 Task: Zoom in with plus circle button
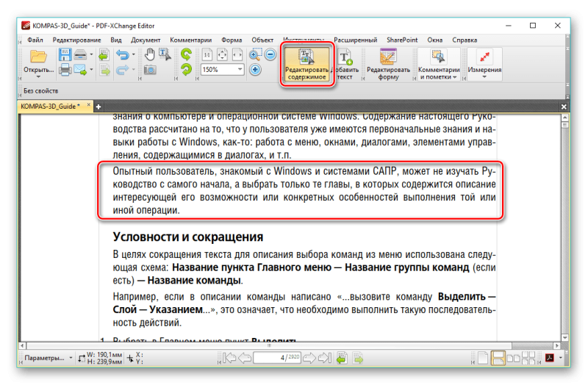[x=255, y=70]
